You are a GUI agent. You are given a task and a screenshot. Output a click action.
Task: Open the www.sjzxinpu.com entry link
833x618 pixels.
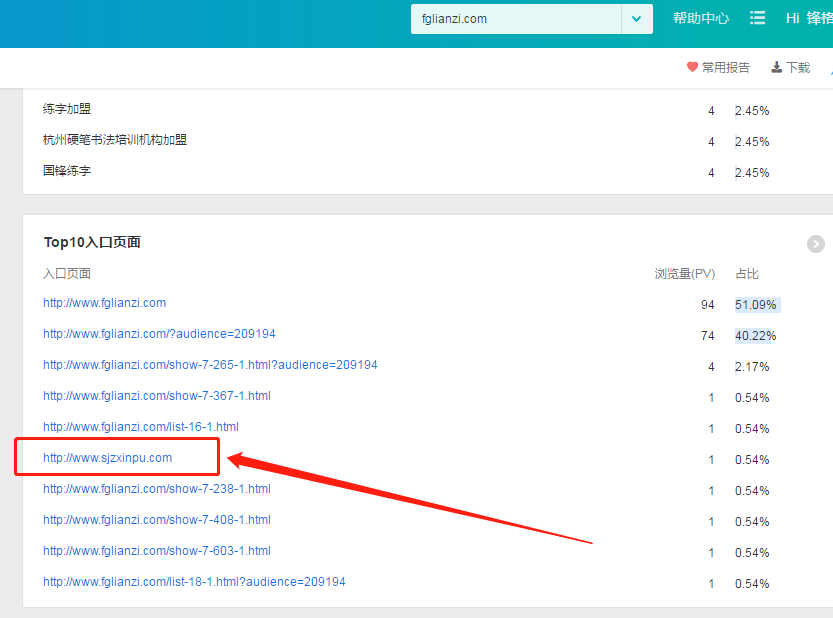(107, 458)
